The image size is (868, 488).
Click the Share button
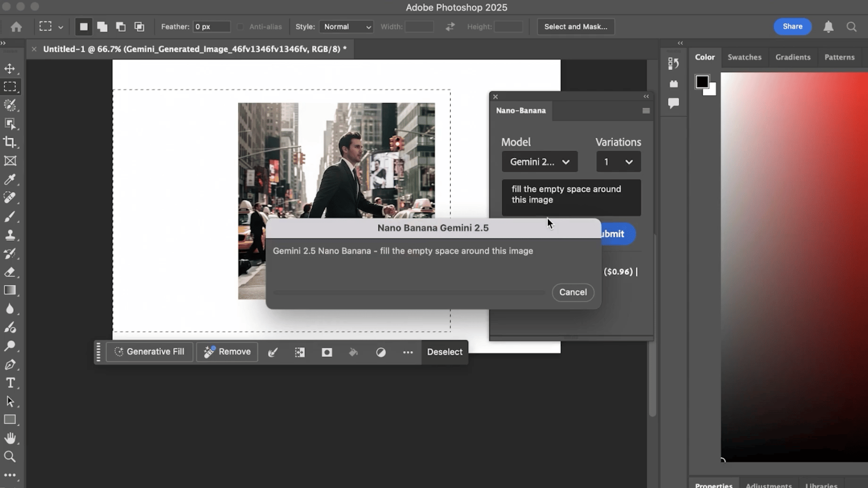(793, 27)
